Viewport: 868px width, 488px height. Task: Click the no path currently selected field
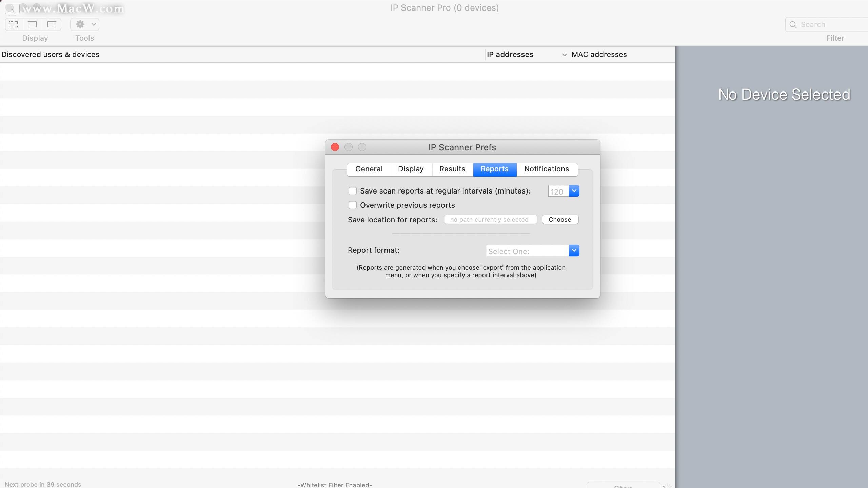(490, 219)
